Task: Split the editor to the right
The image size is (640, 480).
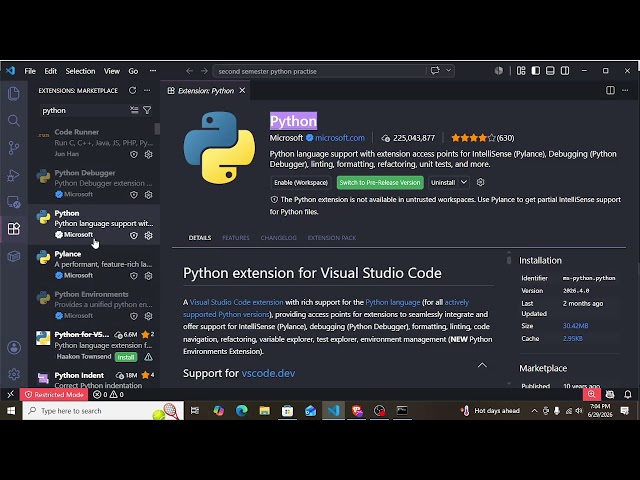Action: click(610, 90)
